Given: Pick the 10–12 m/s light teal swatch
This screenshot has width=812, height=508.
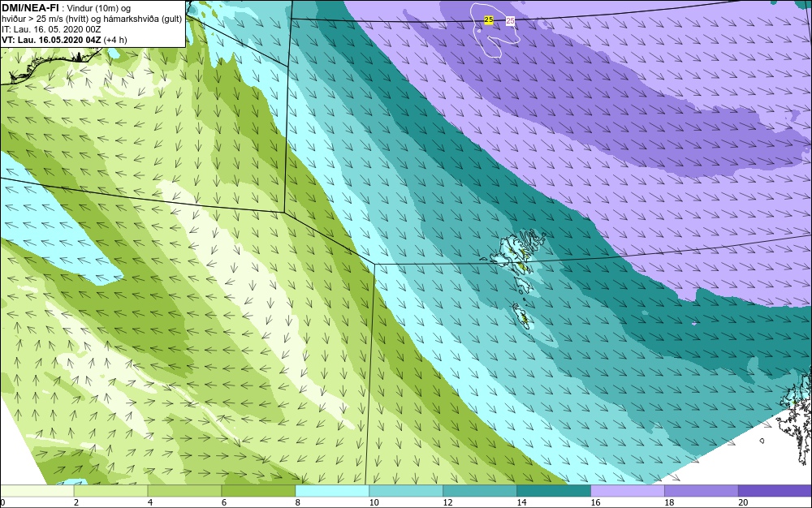Looking at the screenshot, I should (x=406, y=491).
